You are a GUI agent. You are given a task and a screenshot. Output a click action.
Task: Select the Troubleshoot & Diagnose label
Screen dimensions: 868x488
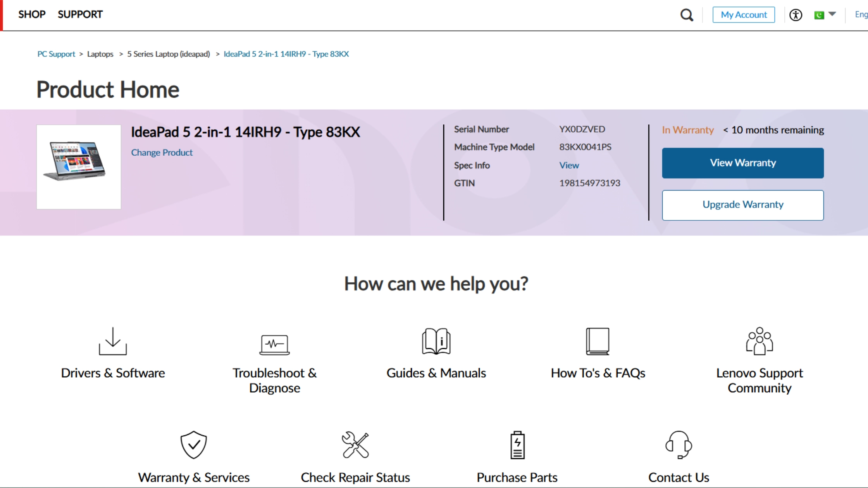point(274,380)
